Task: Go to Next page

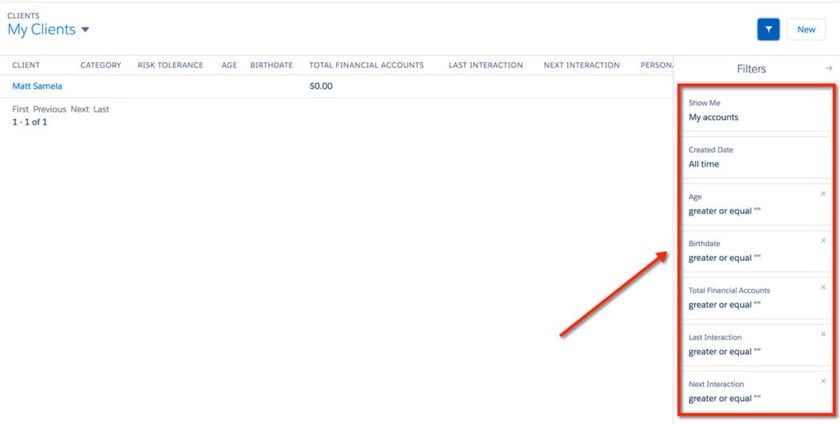Action: 79,109
